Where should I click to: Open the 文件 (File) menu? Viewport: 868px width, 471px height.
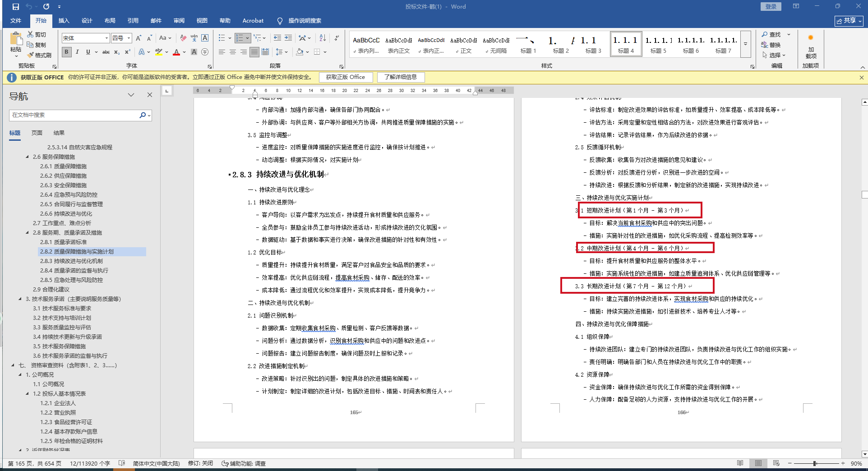point(16,21)
